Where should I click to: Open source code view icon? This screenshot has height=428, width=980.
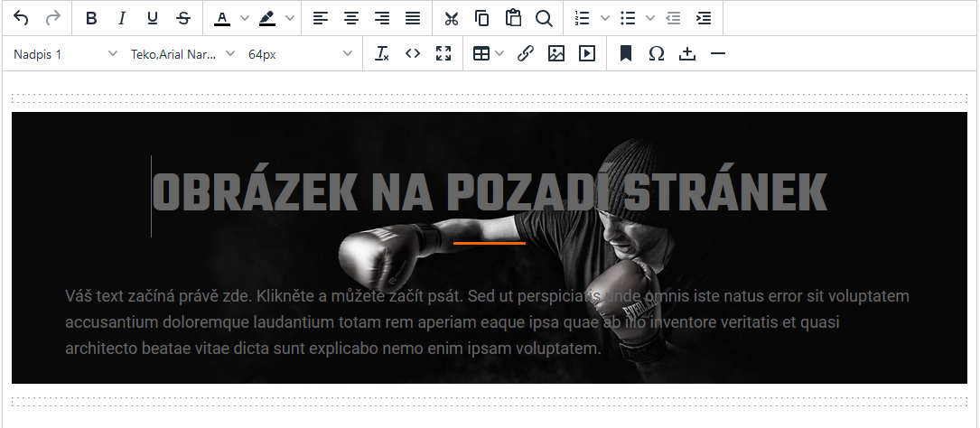(x=413, y=54)
